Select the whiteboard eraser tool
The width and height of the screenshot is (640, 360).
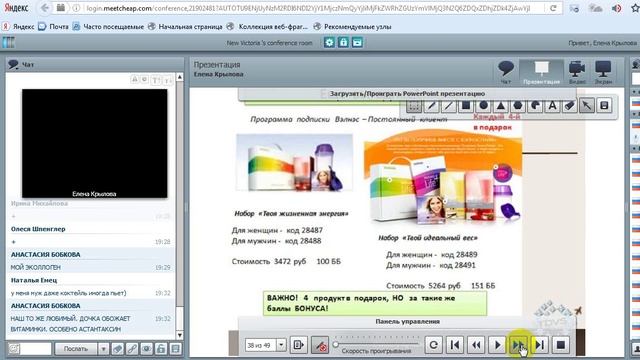pyautogui.click(x=570, y=106)
